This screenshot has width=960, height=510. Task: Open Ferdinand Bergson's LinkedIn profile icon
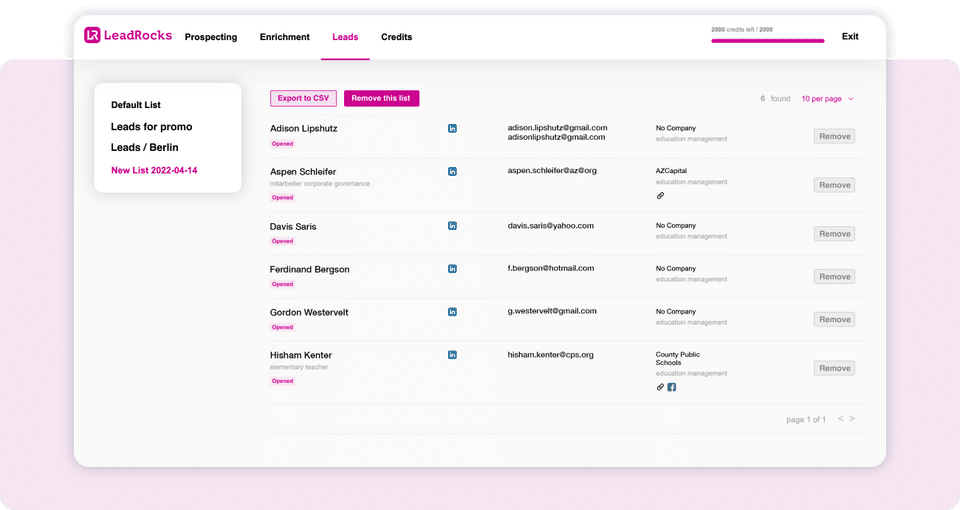coord(452,269)
